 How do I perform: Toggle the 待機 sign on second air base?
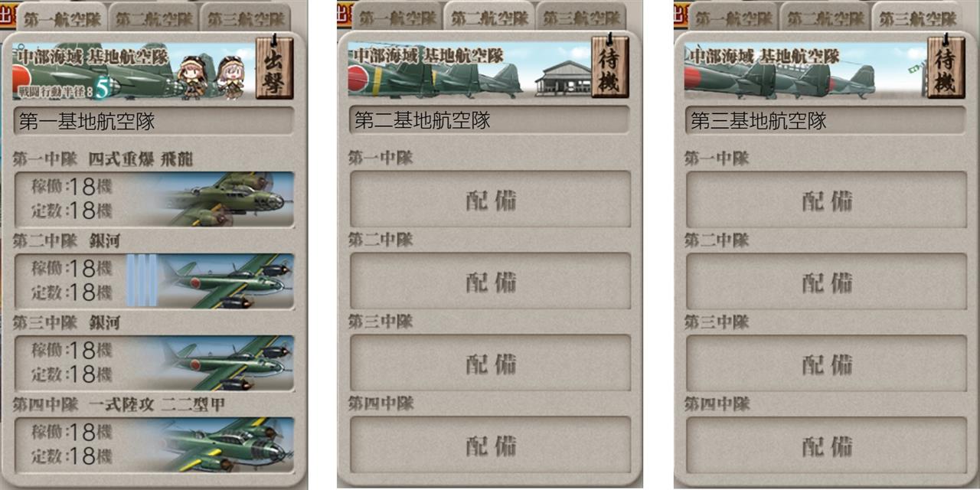(609, 66)
